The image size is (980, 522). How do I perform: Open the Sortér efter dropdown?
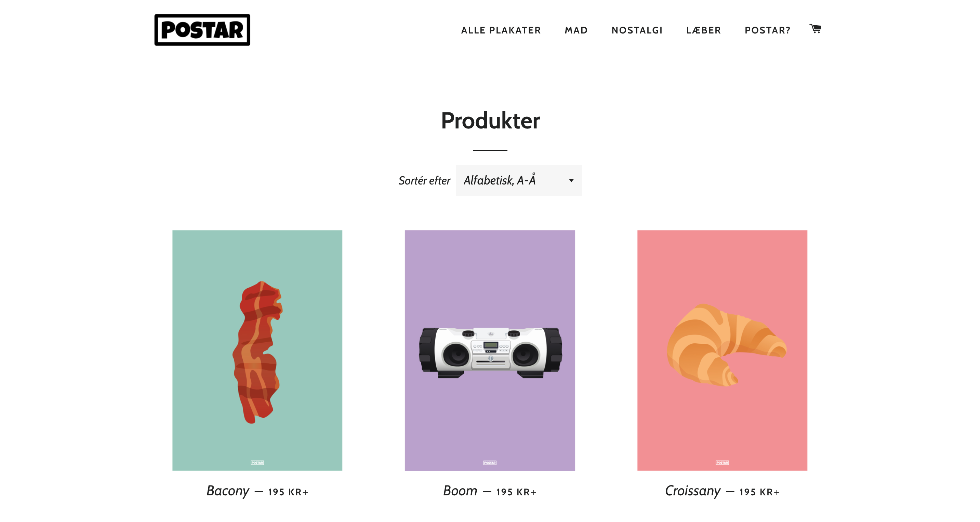[518, 180]
